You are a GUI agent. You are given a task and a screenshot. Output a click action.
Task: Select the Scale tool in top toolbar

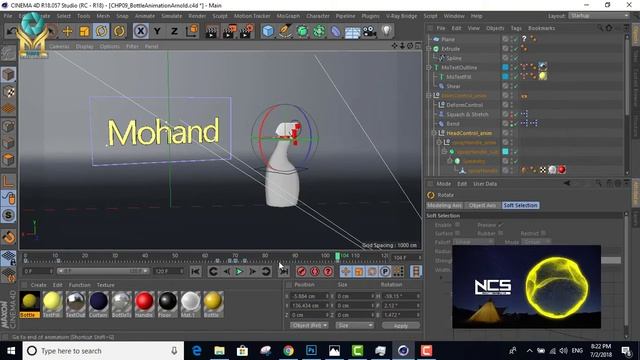(84, 31)
